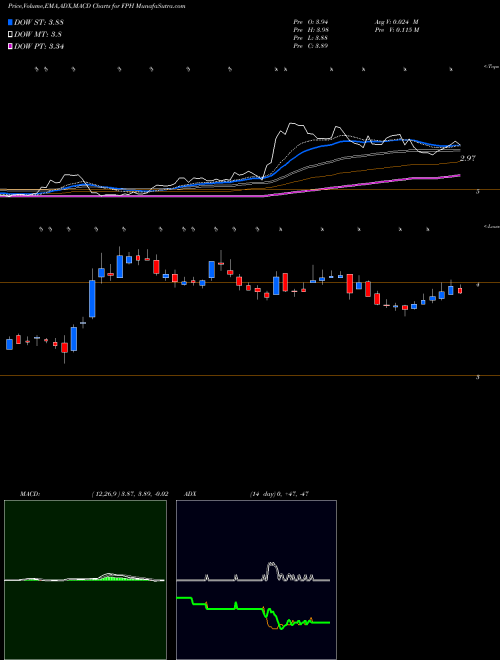Click the 'ADX' panel label

coord(191,494)
